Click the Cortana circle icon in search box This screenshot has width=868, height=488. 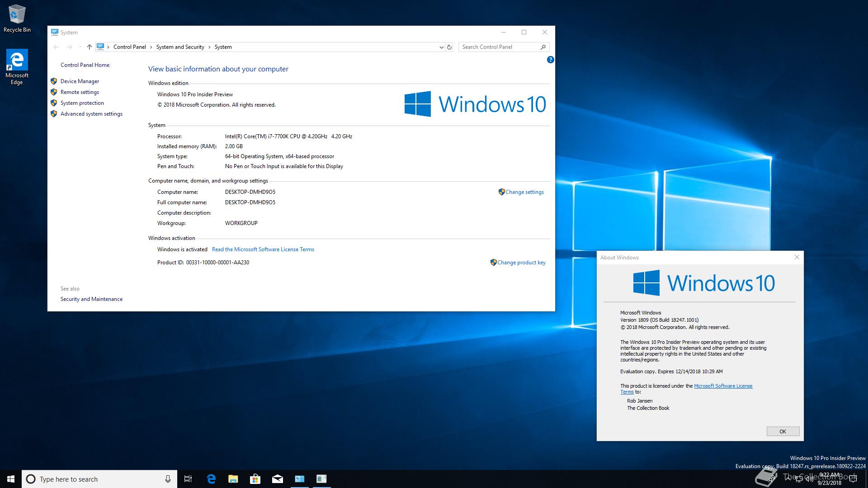click(x=31, y=479)
